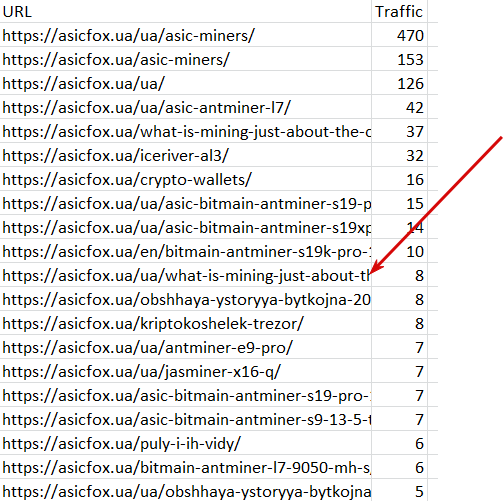This screenshot has height=501, width=503.
Task: Select the traffic value 37
Action: [399, 131]
